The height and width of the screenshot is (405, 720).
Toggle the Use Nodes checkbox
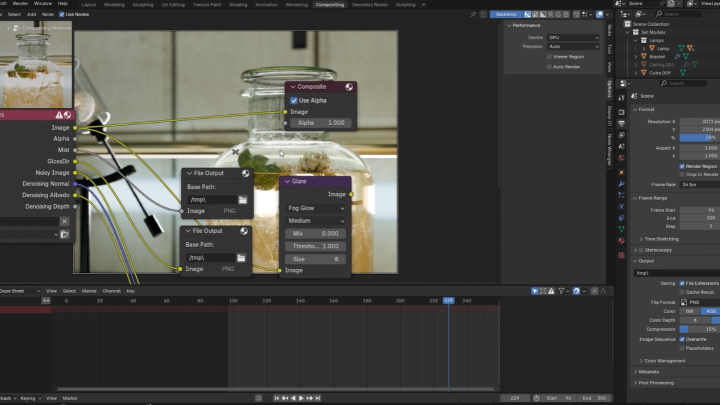click(x=62, y=14)
